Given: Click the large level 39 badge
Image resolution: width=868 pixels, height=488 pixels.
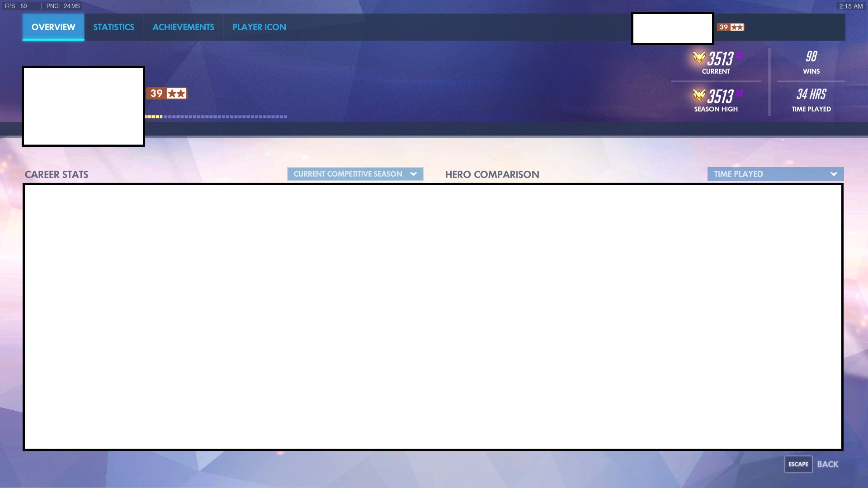Looking at the screenshot, I should [x=166, y=94].
